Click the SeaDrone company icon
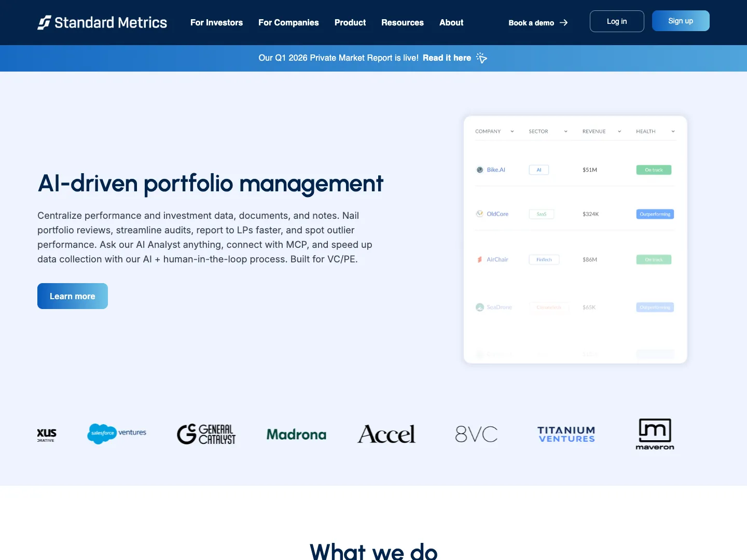This screenshot has height=560, width=747. pos(480,307)
